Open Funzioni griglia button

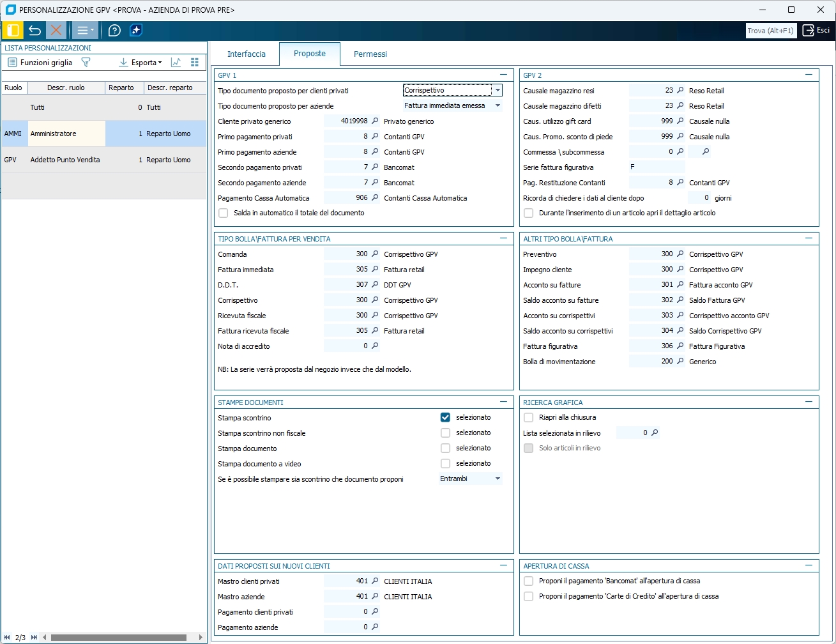click(40, 63)
